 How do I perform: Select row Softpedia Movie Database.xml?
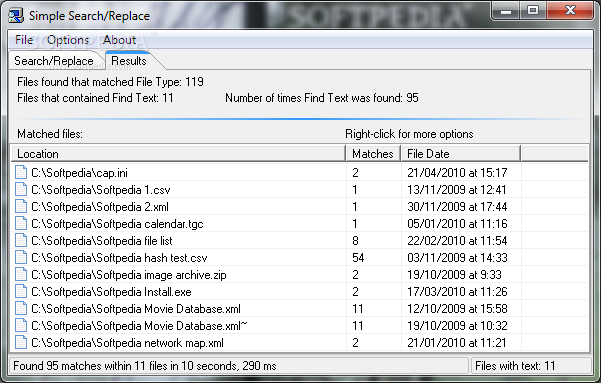pos(300,308)
